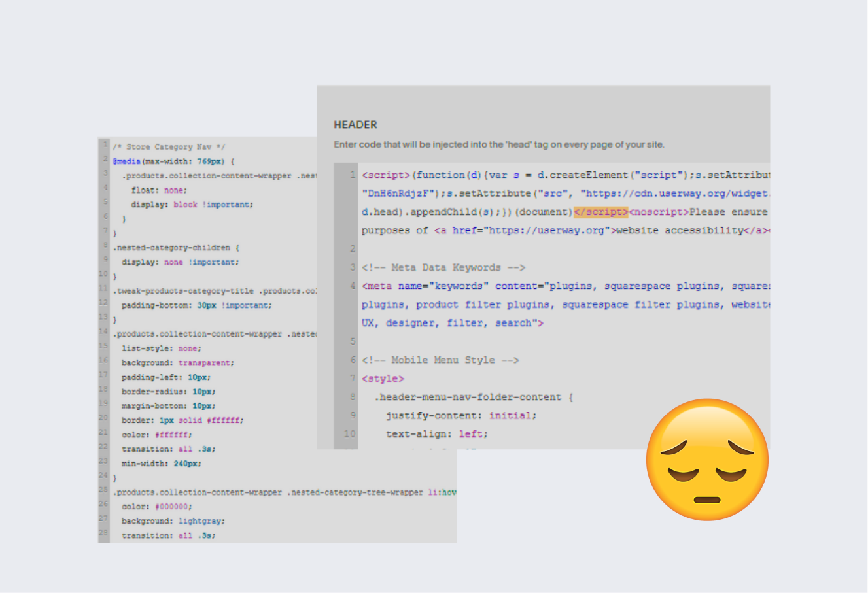Click the '<meta name="keywords"' tag
868x593 pixels.
pos(425,286)
